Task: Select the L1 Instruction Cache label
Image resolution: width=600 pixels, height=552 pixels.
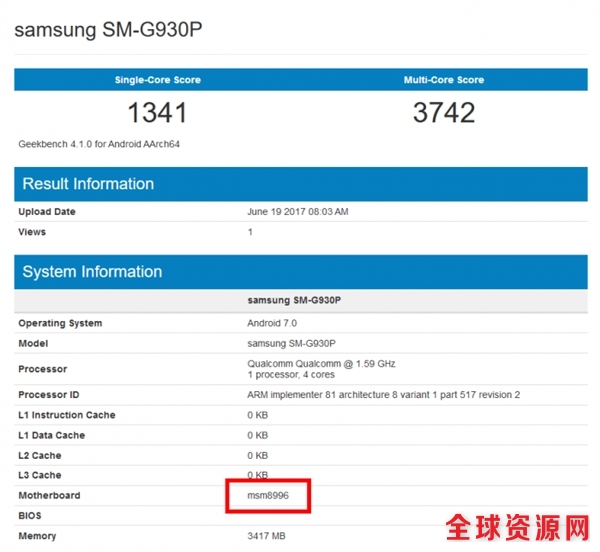Action: 67,415
